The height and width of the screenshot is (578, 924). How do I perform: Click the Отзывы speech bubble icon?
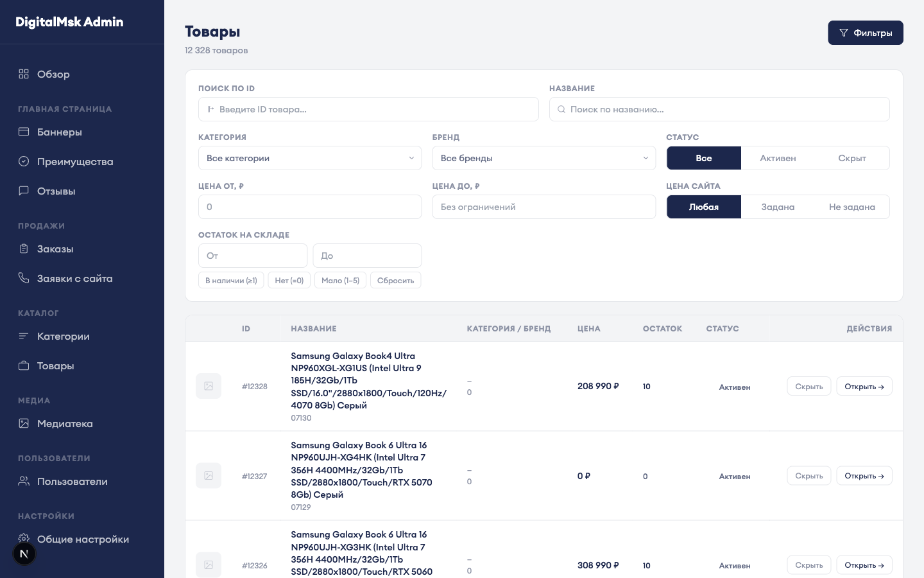tap(24, 191)
